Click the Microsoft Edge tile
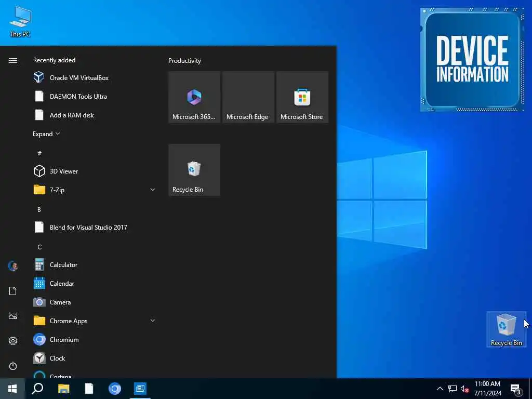532x399 pixels. coord(248,97)
